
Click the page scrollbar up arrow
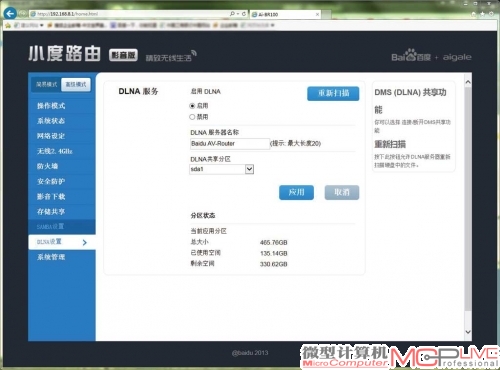(468, 82)
